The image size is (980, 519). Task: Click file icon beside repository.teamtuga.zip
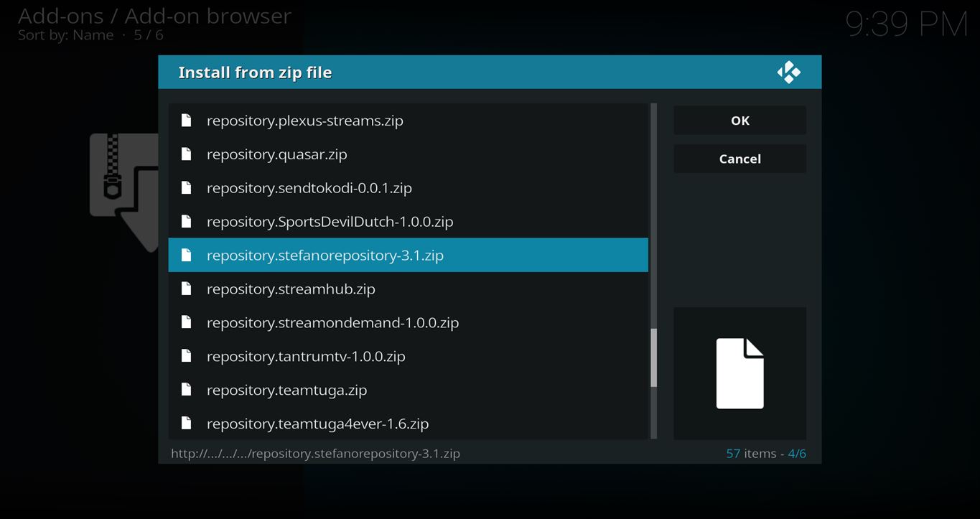[x=187, y=391]
